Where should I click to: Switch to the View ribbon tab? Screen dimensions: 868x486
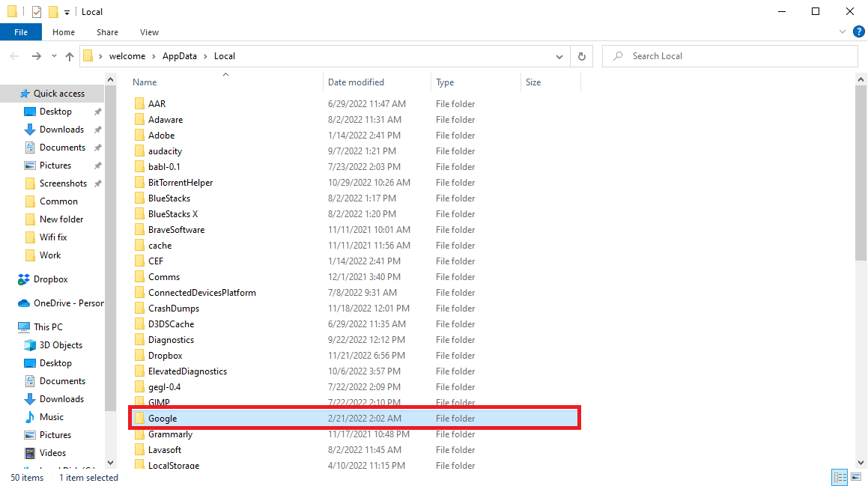point(149,32)
